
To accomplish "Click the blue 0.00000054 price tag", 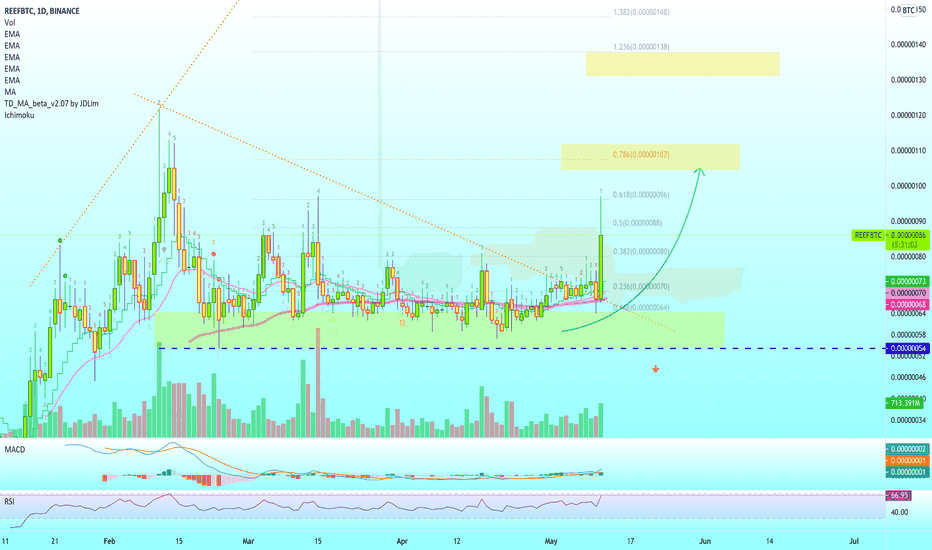I will point(906,348).
